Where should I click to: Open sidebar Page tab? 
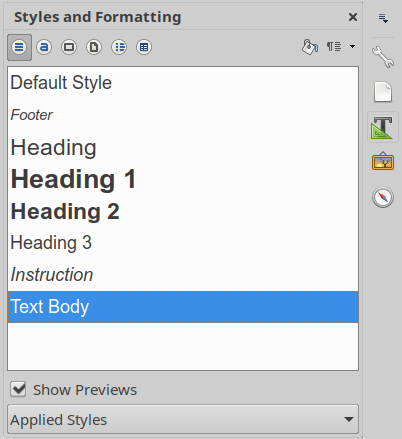pos(383,92)
